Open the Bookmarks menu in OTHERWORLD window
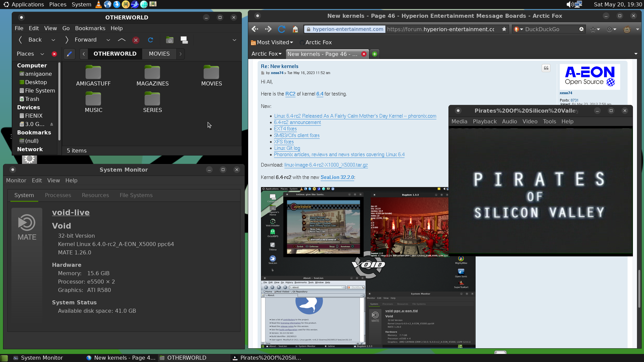 point(90,28)
